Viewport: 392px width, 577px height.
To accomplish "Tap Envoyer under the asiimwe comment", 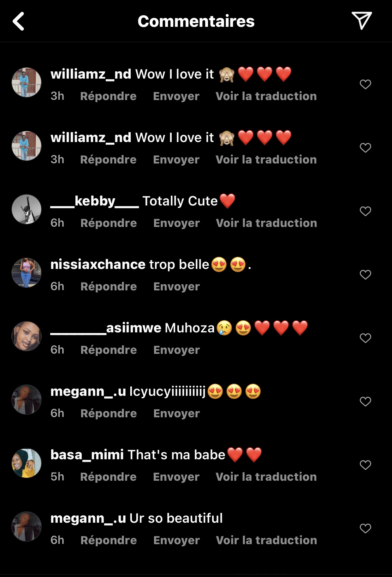I will point(176,350).
